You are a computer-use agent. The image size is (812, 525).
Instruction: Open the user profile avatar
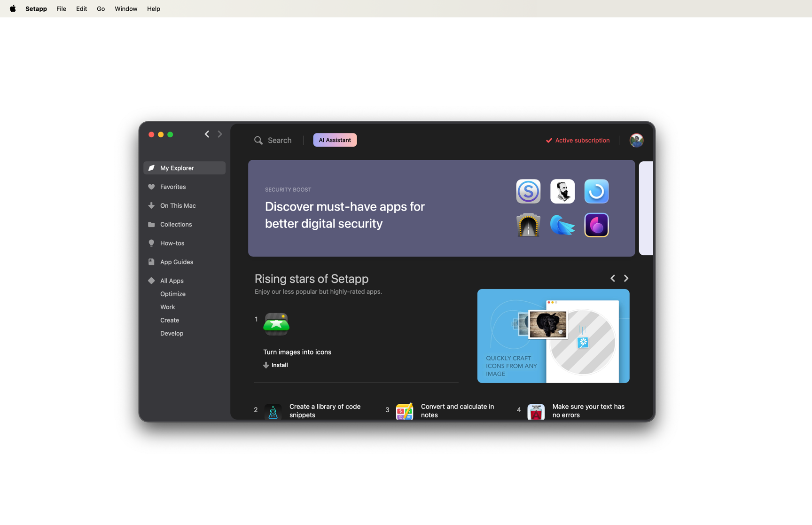pyautogui.click(x=636, y=140)
